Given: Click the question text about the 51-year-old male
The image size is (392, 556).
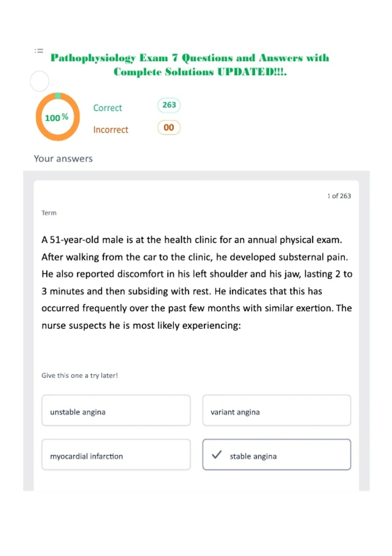Looking at the screenshot, I should (197, 283).
